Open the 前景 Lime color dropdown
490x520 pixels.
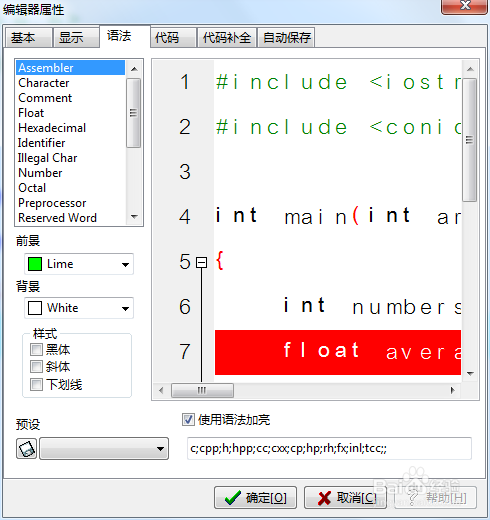125,264
